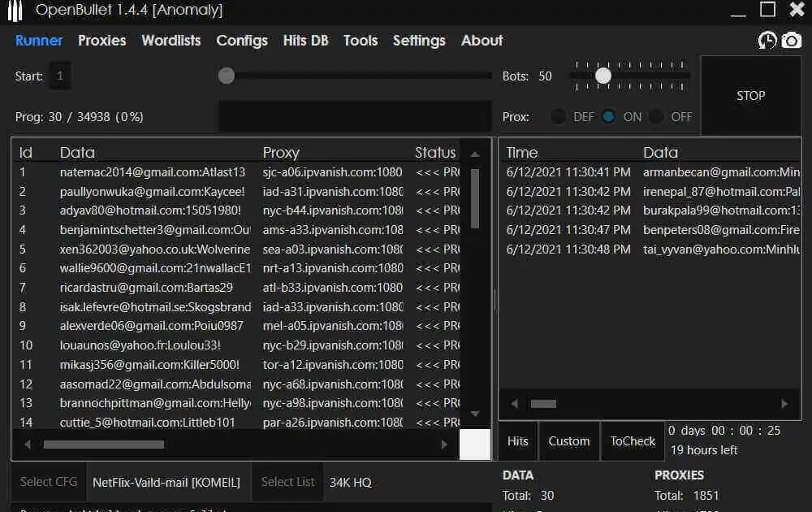This screenshot has height=512, width=812.
Task: Click the left arrow of the hits list scrollbar
Action: tap(514, 403)
